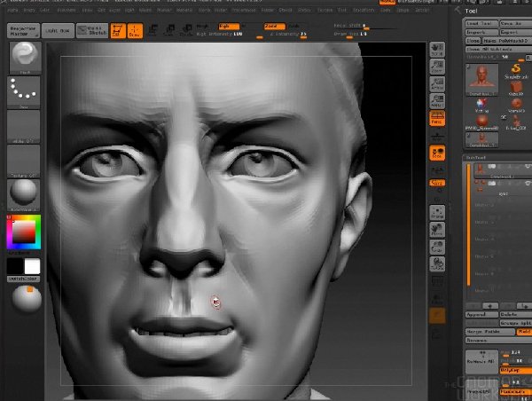The height and width of the screenshot is (401, 532).
Task: Open the Dots stroke picker
Action: click(23, 92)
